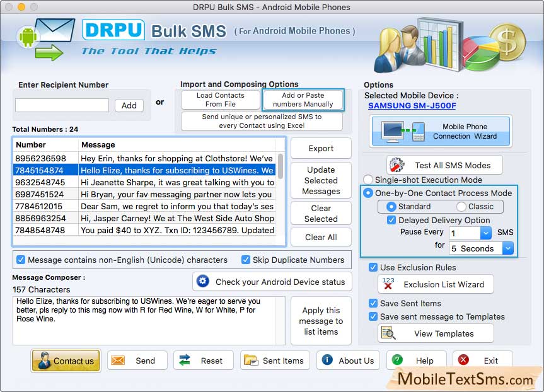
Task: Click the Message column header
Action: [177, 145]
